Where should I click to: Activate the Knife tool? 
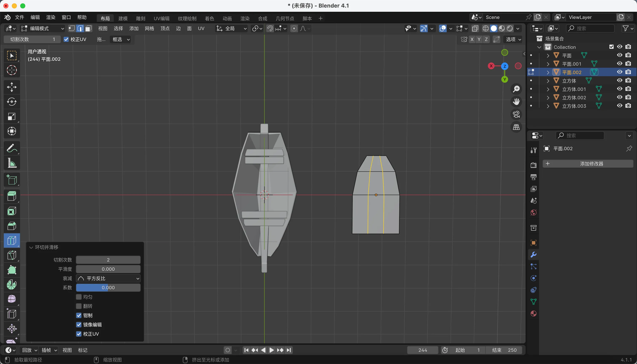12,255
